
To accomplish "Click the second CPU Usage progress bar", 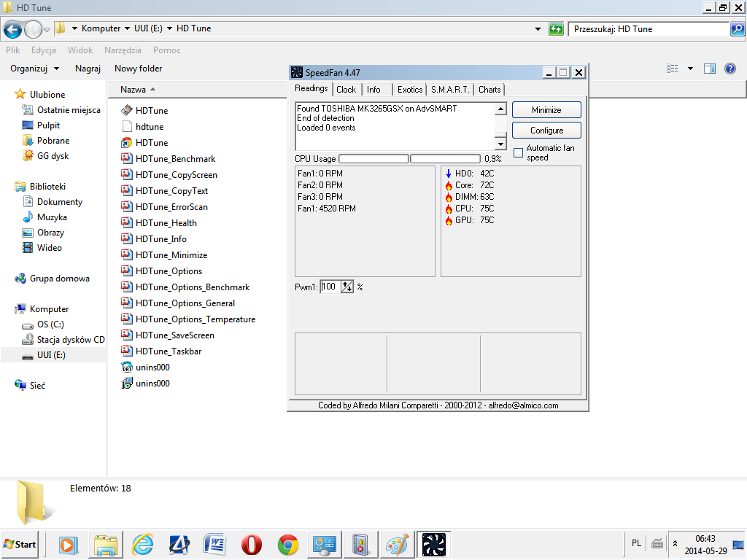I will (445, 158).
